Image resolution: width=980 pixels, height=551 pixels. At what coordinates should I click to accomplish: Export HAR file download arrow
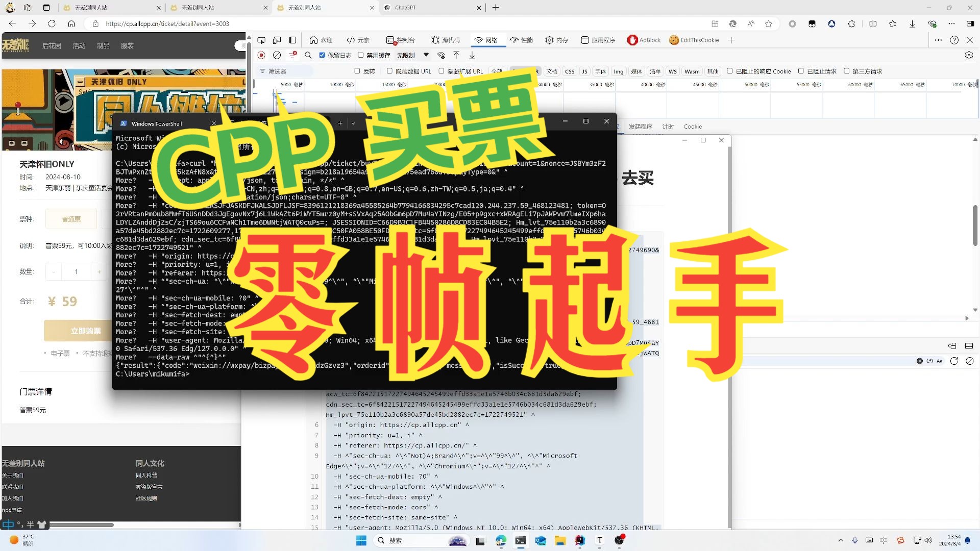pos(472,55)
